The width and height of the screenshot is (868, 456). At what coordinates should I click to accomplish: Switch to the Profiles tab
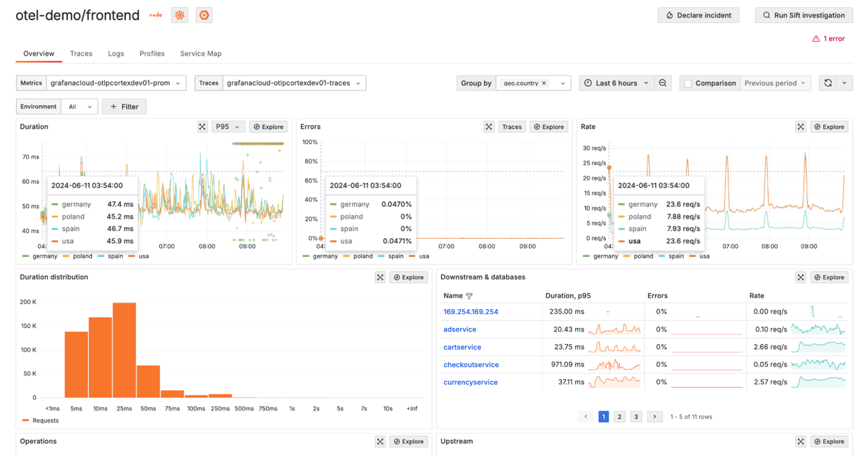(152, 54)
